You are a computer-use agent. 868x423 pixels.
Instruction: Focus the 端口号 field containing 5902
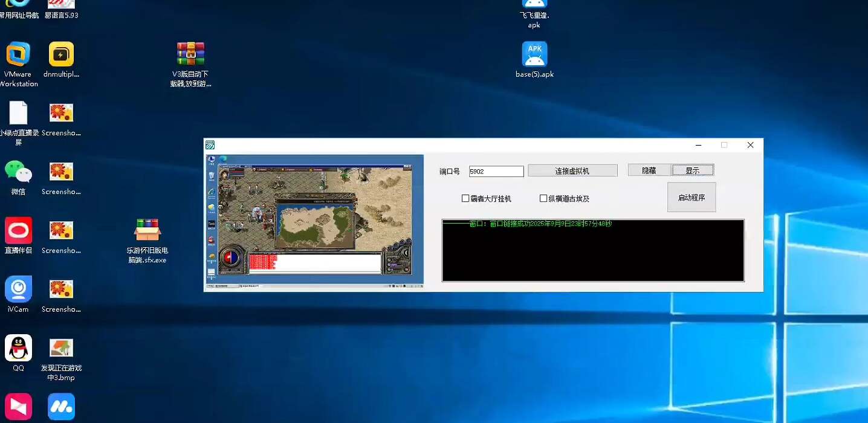(496, 172)
